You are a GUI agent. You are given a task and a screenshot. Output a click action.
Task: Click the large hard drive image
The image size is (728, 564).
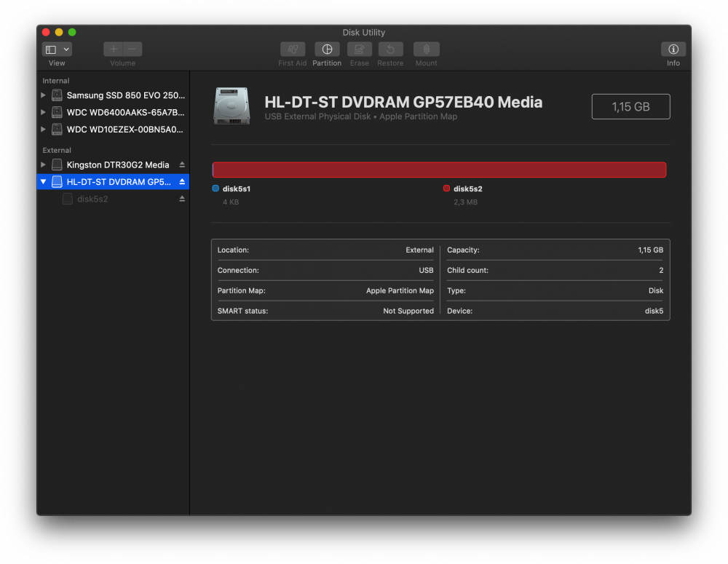click(232, 106)
